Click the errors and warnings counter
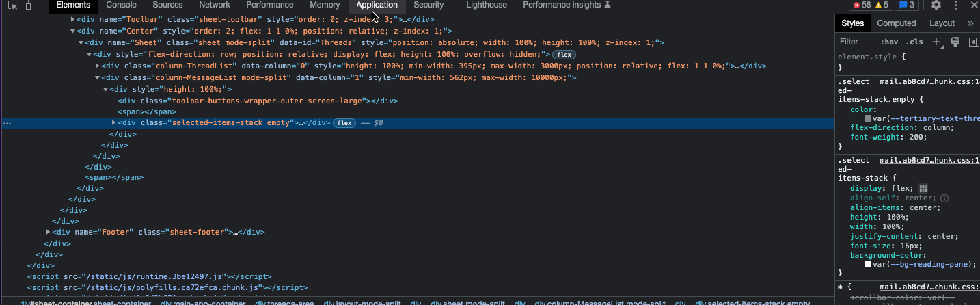Screen dimensions: 980x305 (x=870, y=5)
